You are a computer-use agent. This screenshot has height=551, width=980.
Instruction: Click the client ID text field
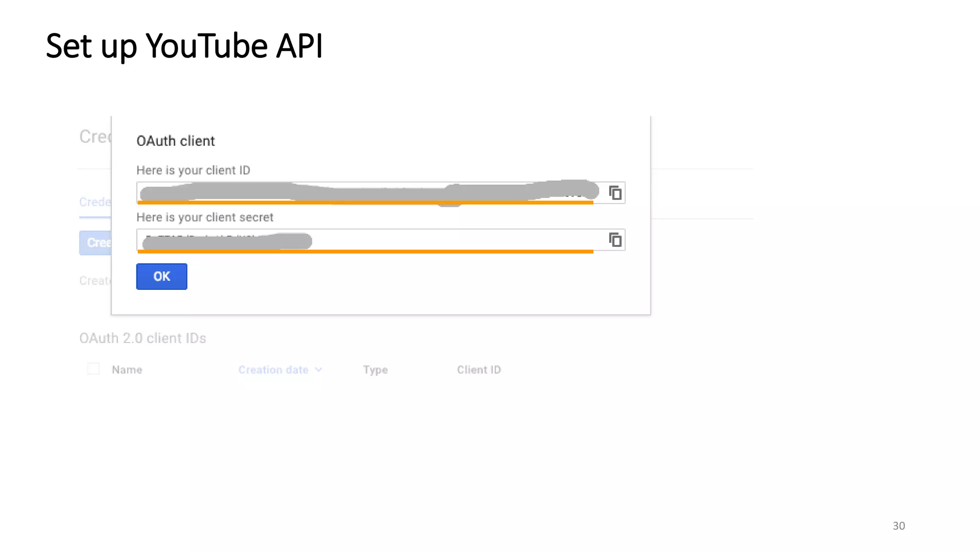click(380, 193)
